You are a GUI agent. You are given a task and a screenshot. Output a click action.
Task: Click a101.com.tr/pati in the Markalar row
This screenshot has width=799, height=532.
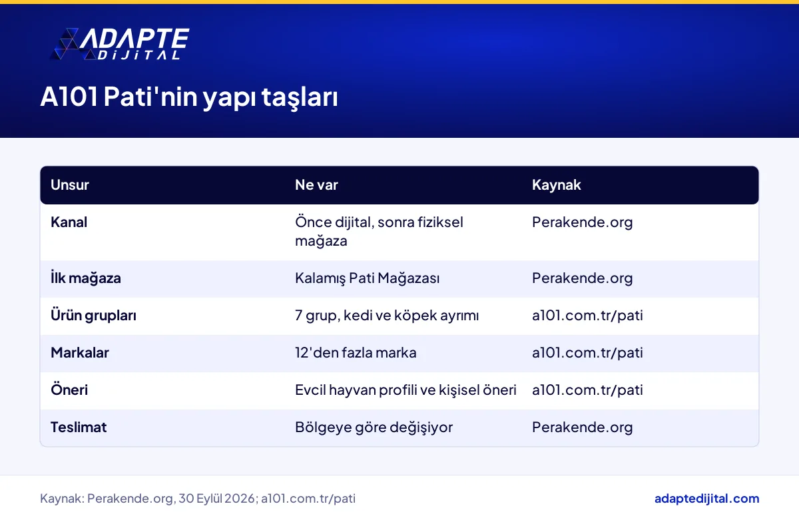point(587,353)
